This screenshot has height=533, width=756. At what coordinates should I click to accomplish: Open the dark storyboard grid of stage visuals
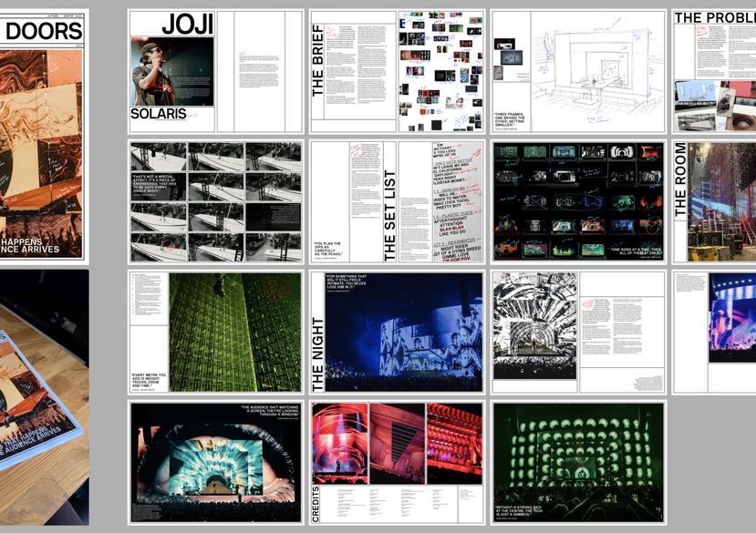[x=578, y=202]
